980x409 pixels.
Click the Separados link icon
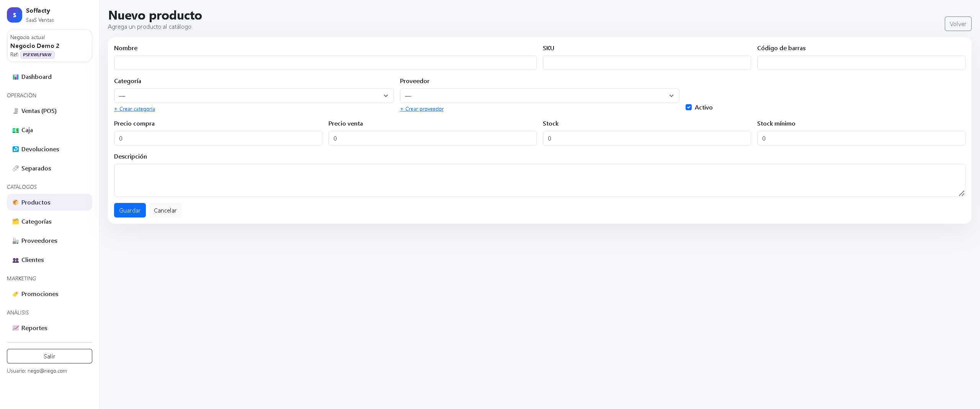click(15, 169)
